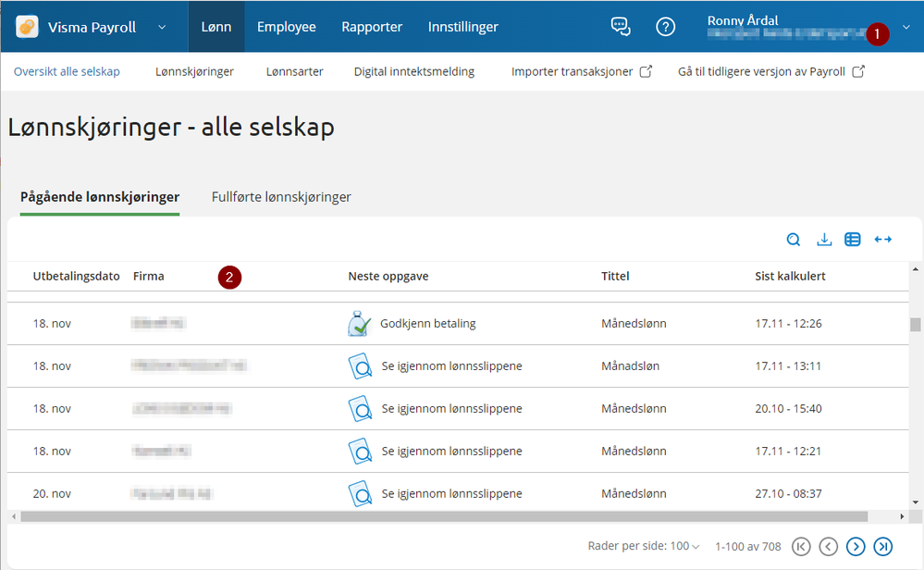Open Digital inntektsmelding

click(414, 71)
